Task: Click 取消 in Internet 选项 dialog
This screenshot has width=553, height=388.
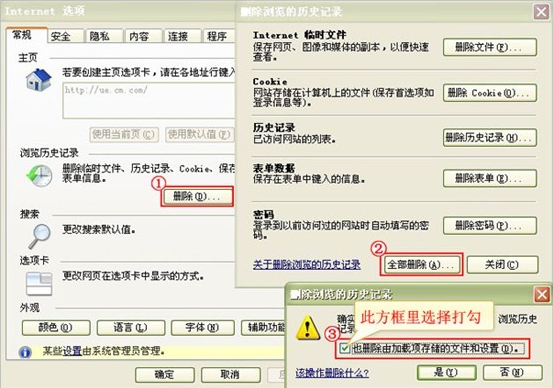Action: (231, 375)
